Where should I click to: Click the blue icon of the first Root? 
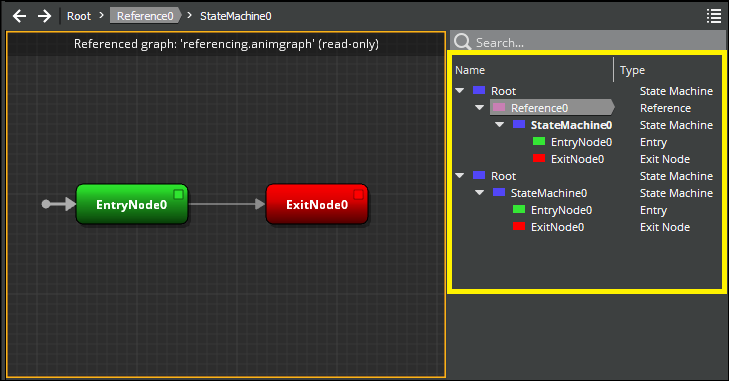click(479, 90)
